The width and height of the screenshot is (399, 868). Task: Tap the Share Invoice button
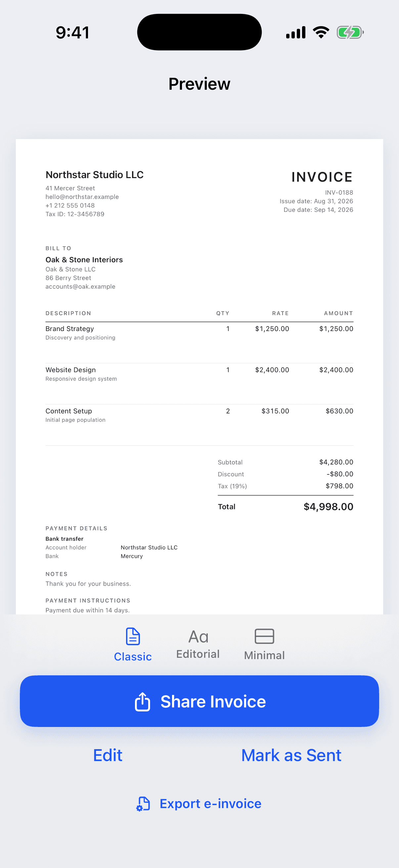(x=199, y=701)
